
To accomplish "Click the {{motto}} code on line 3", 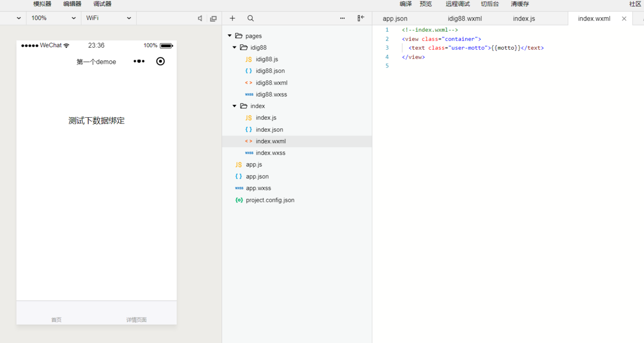I will click(506, 48).
